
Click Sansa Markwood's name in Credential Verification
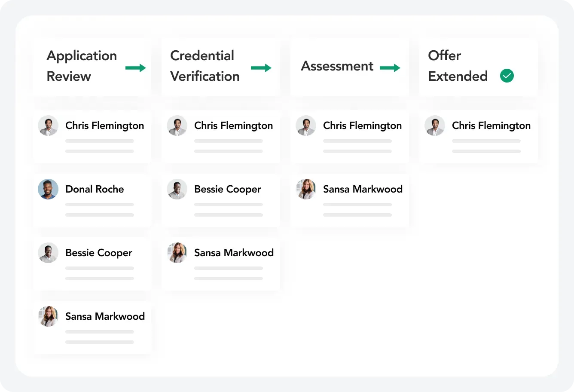pos(234,253)
